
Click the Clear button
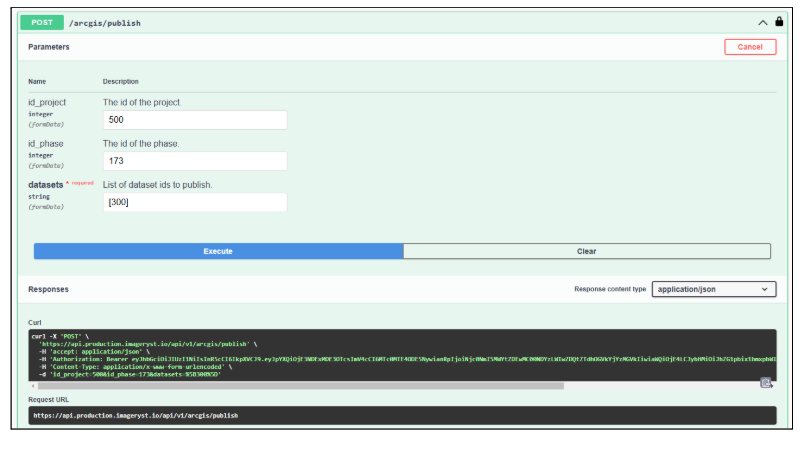[x=587, y=251]
